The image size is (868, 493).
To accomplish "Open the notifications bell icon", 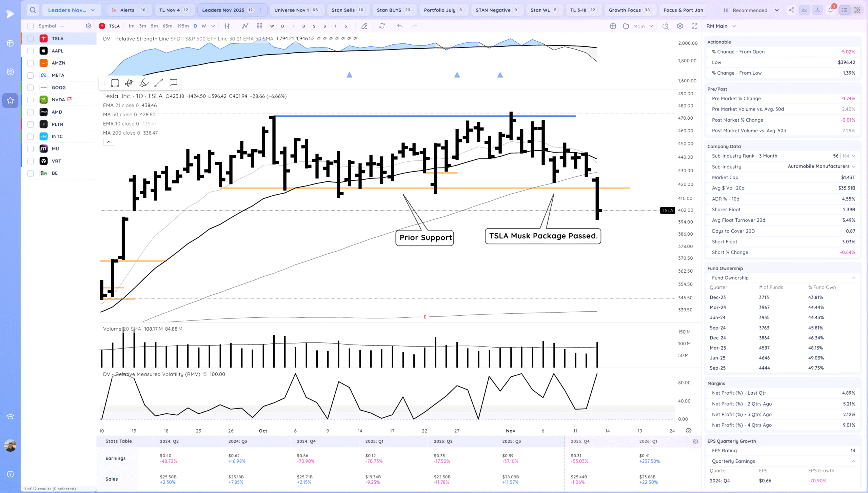I will [x=830, y=10].
